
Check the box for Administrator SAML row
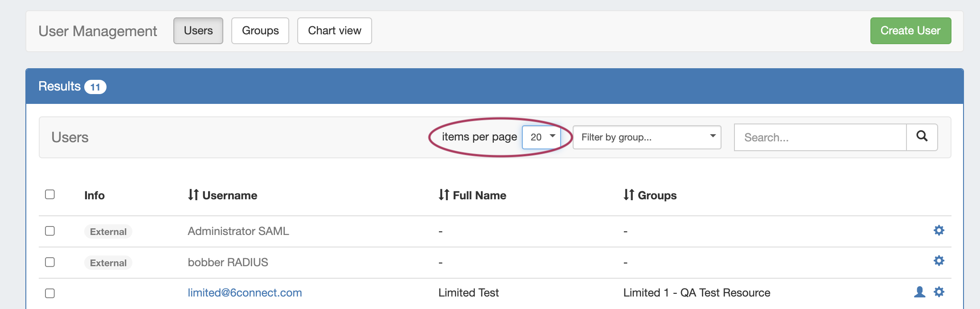pos(50,231)
